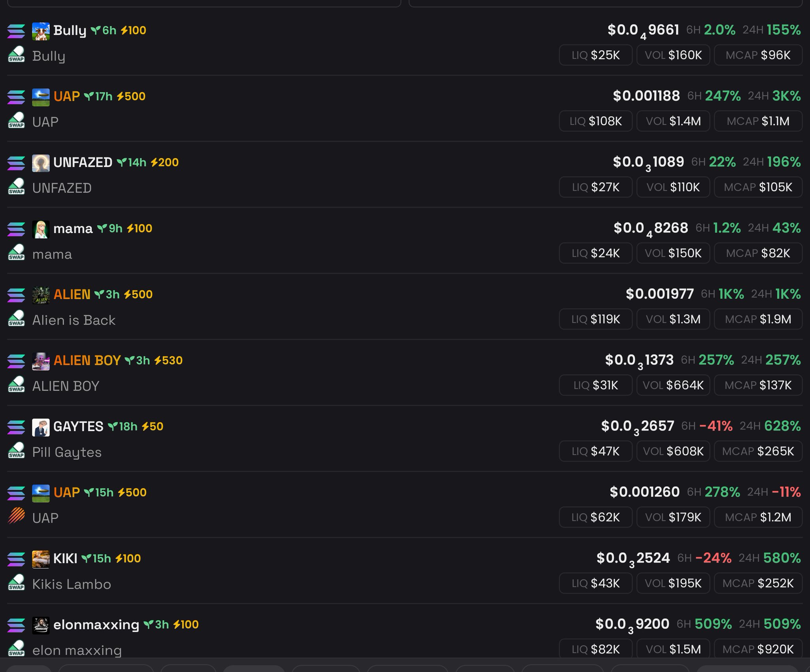
Task: Click the VOL $1.3M badge for ALIEN
Action: tap(673, 319)
